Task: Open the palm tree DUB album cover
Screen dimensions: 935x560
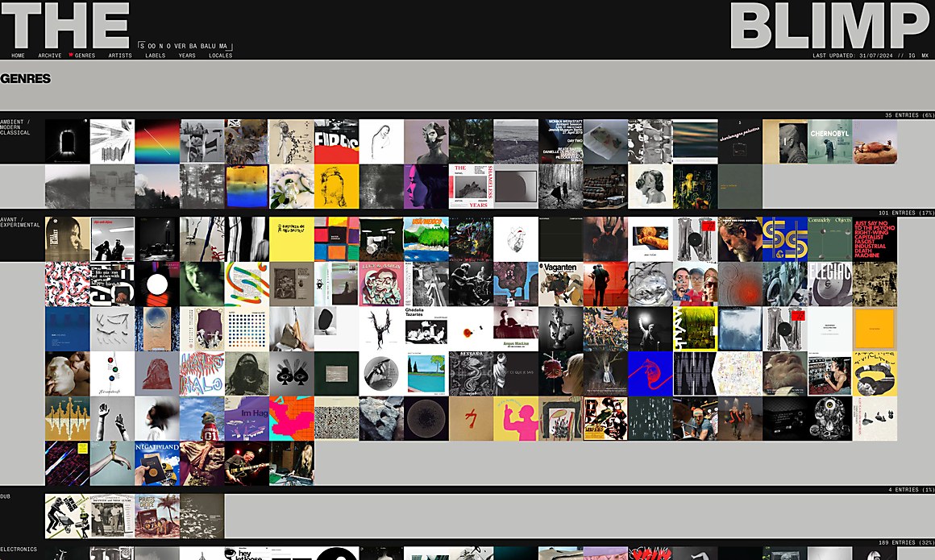Action: coord(157,516)
